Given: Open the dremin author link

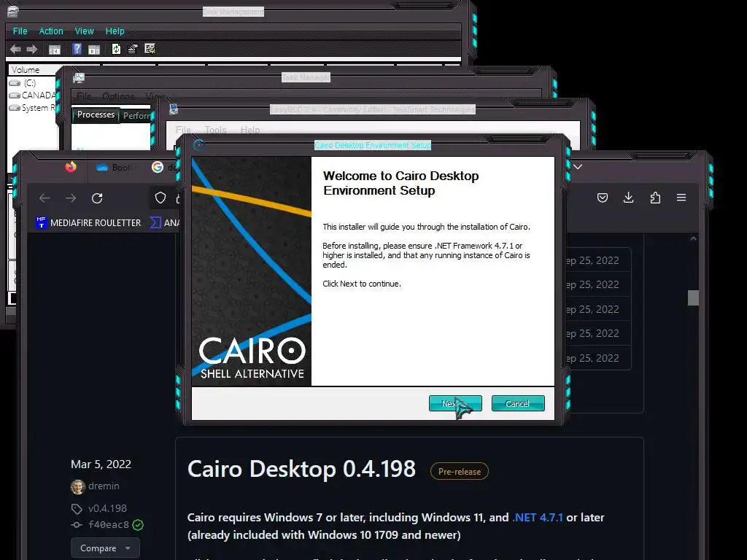Looking at the screenshot, I should click(104, 486).
